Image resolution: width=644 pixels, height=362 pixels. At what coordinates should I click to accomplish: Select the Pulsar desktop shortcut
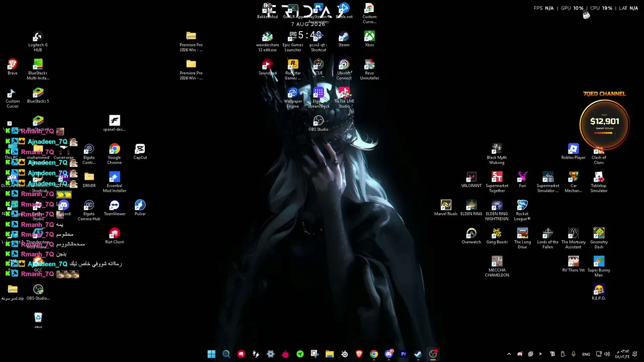pyautogui.click(x=140, y=208)
